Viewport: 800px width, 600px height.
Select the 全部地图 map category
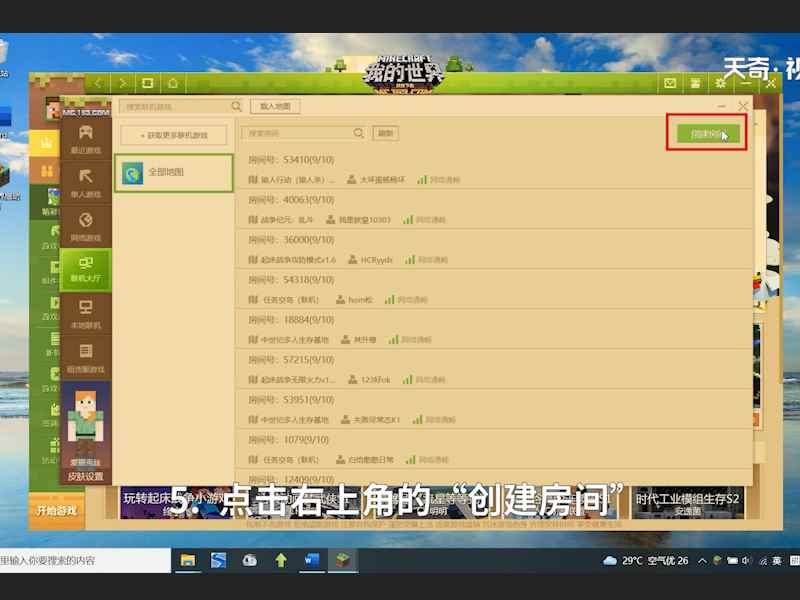[173, 173]
